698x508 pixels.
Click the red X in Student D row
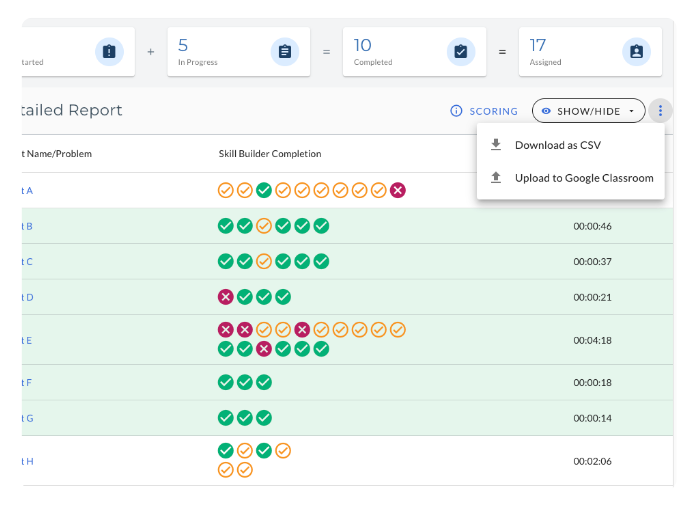click(226, 297)
